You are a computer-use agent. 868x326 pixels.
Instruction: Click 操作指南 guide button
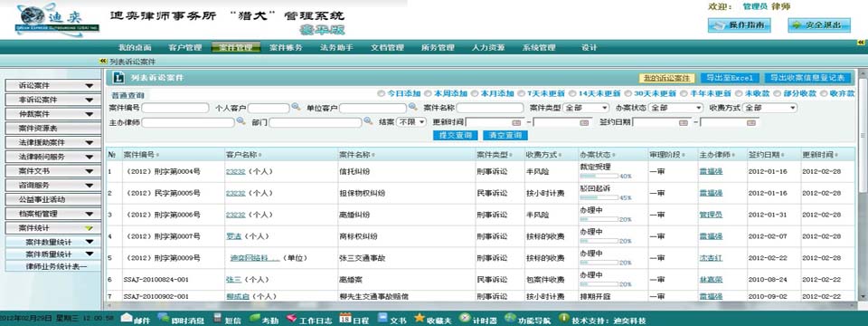[739, 25]
